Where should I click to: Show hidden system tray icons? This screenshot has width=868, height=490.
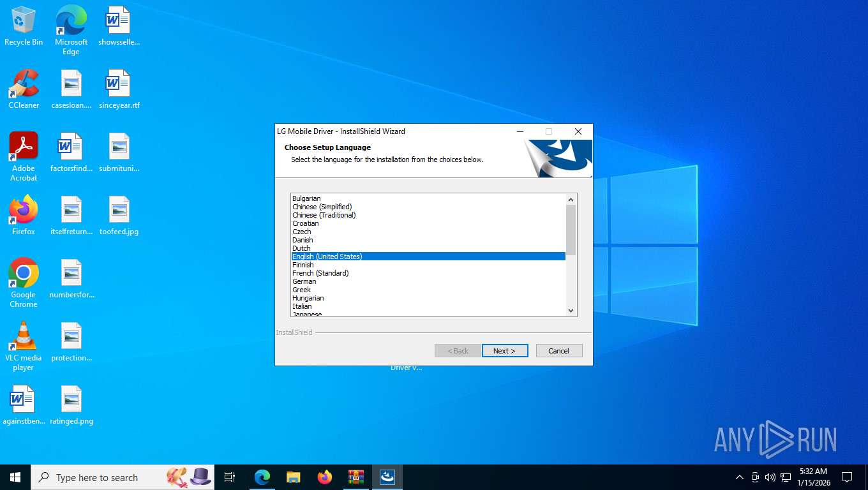pos(740,477)
